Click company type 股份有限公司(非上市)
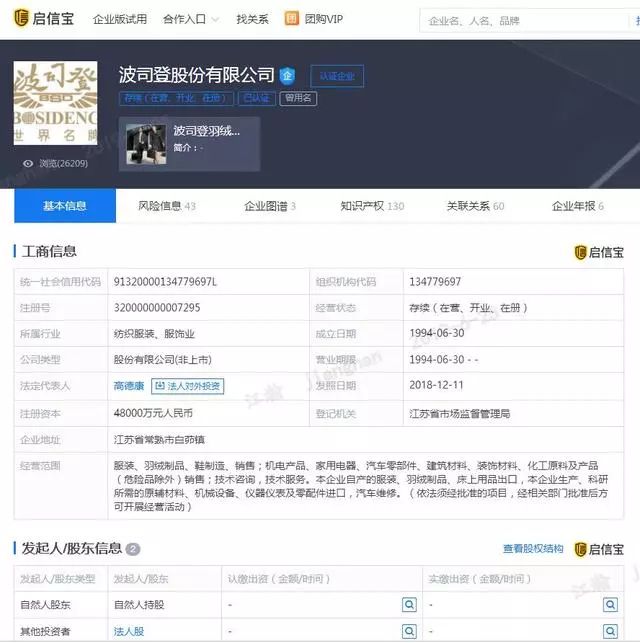 (x=163, y=360)
